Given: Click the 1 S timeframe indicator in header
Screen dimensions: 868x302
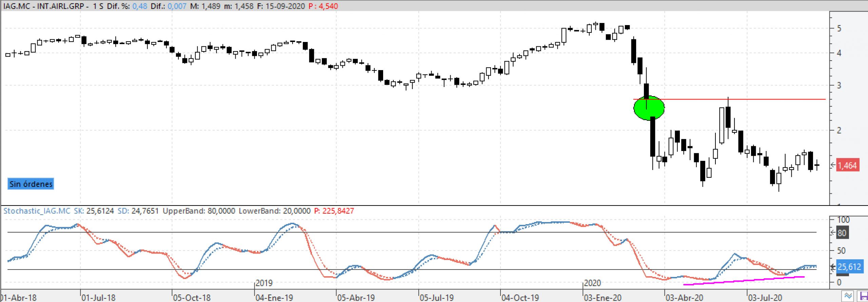Looking at the screenshot, I should click(x=98, y=6).
